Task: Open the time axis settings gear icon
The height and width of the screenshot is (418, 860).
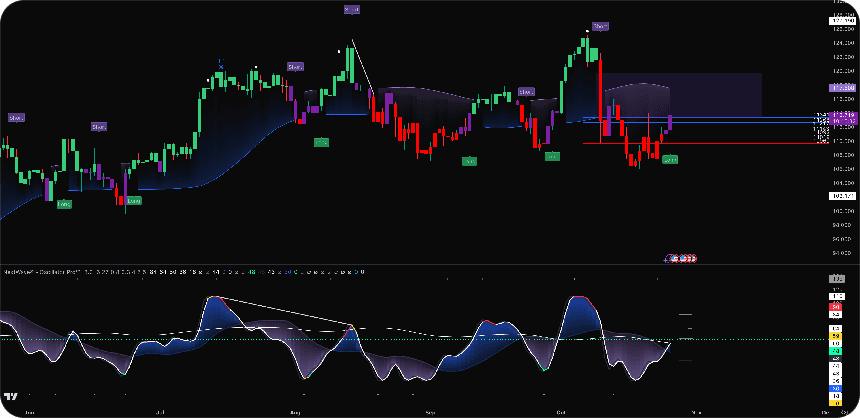Action: [844, 411]
